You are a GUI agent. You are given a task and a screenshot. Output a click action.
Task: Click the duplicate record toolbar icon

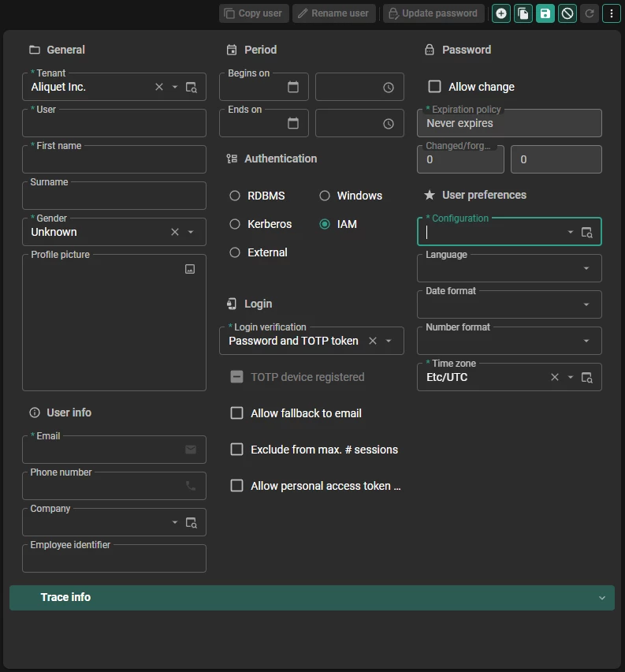click(x=523, y=13)
